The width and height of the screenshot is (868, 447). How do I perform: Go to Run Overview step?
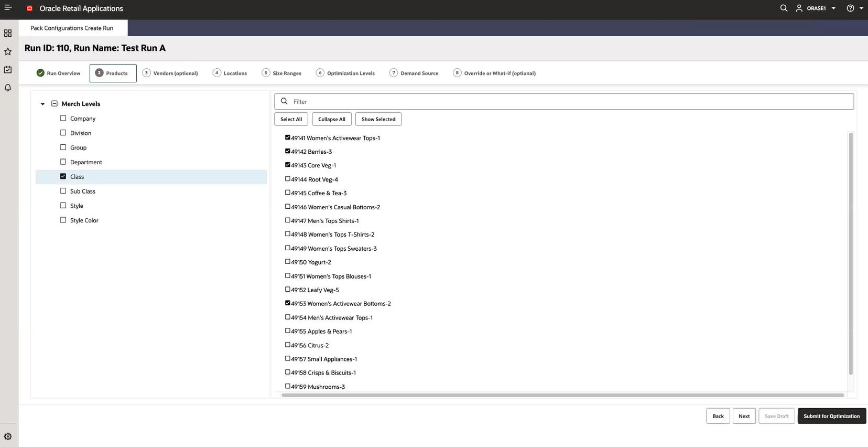(x=58, y=73)
